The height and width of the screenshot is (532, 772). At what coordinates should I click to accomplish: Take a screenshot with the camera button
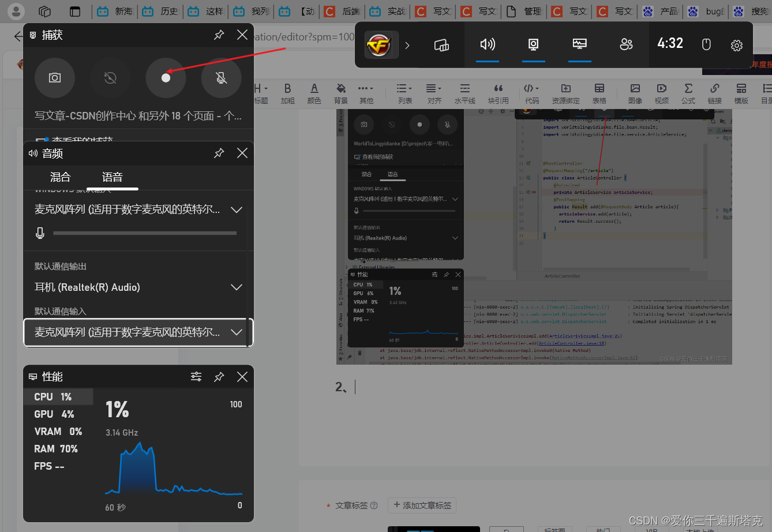pos(55,77)
